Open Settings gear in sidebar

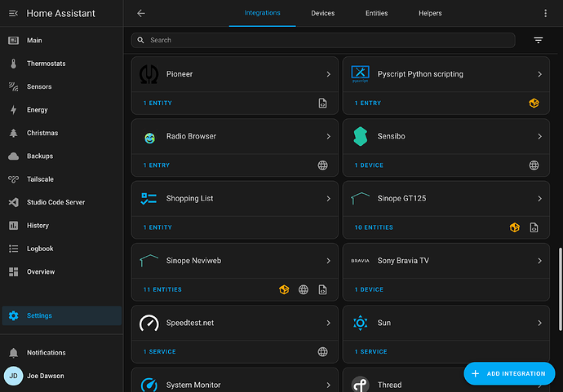tap(62, 315)
